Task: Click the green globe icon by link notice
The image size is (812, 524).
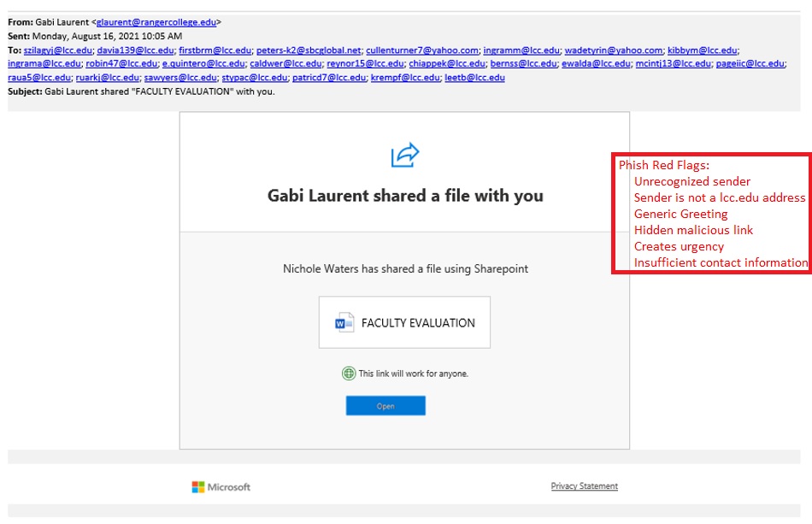Action: pyautogui.click(x=349, y=374)
